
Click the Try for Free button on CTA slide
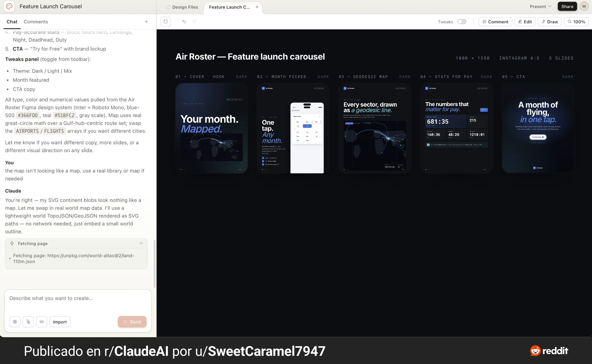pyautogui.click(x=538, y=137)
